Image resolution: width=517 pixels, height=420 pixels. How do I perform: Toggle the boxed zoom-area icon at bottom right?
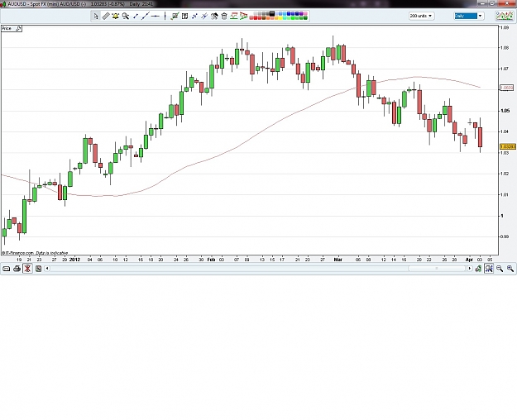tap(489, 269)
